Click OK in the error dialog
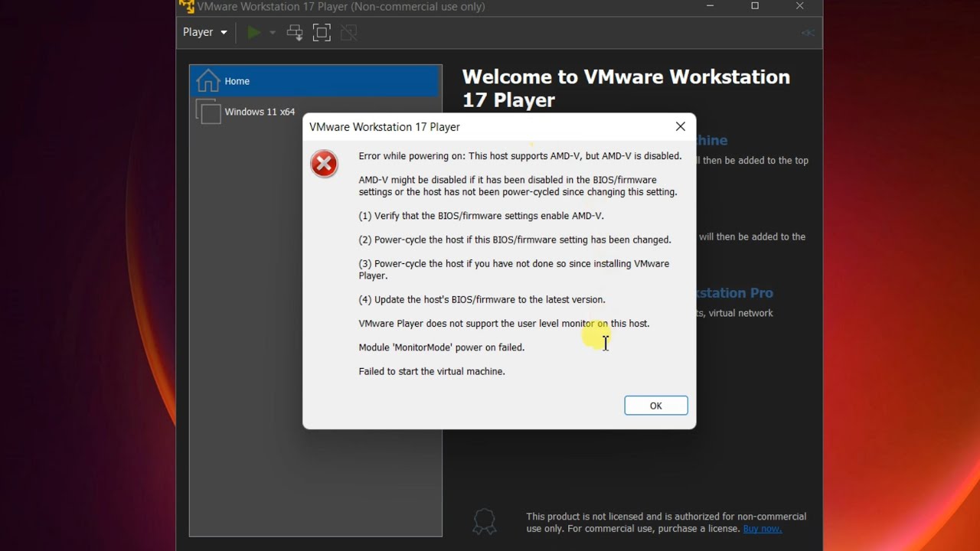Screen dimensions: 980x551 [655, 406]
